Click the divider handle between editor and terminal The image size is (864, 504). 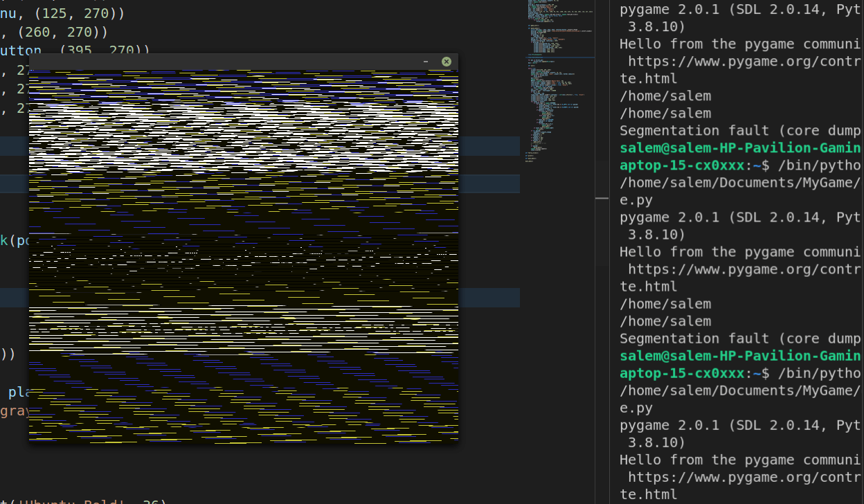tap(602, 199)
